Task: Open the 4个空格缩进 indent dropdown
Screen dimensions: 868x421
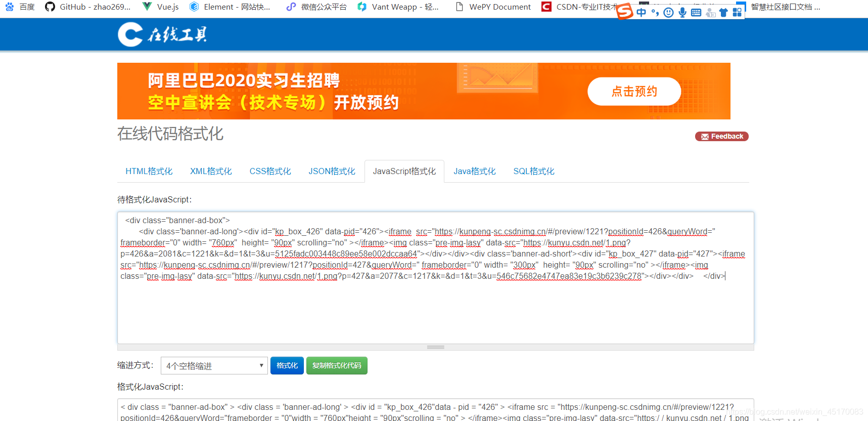Action: click(x=214, y=365)
